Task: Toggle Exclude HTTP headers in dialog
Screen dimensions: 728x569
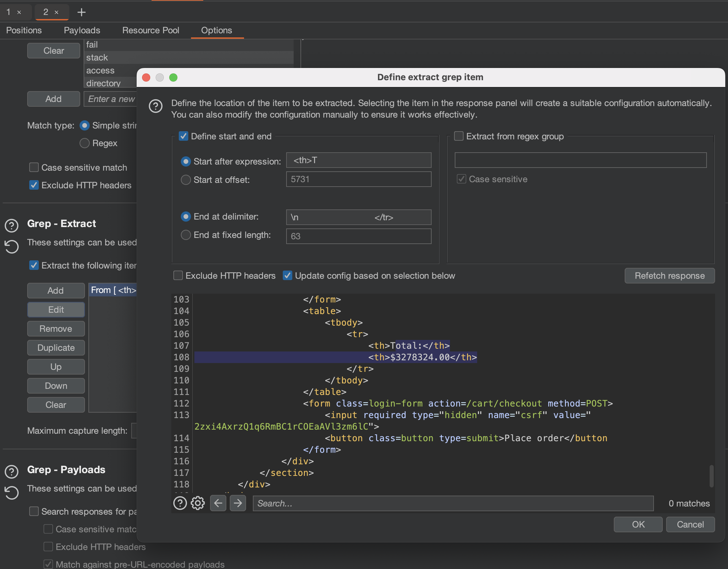Action: coord(178,275)
